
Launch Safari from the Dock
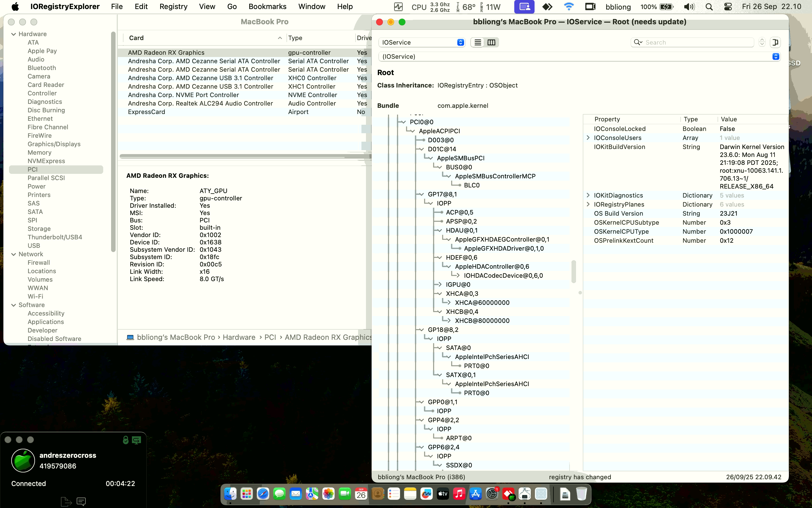point(263,494)
